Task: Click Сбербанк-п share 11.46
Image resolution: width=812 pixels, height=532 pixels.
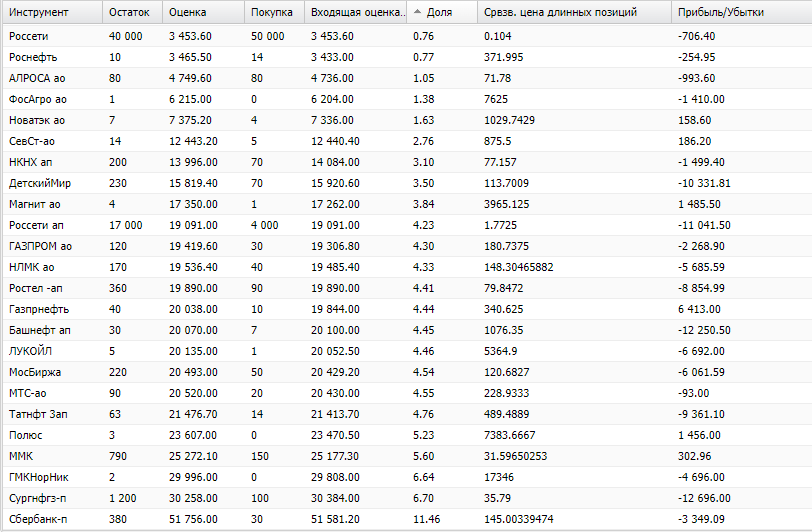Action: tap(427, 519)
